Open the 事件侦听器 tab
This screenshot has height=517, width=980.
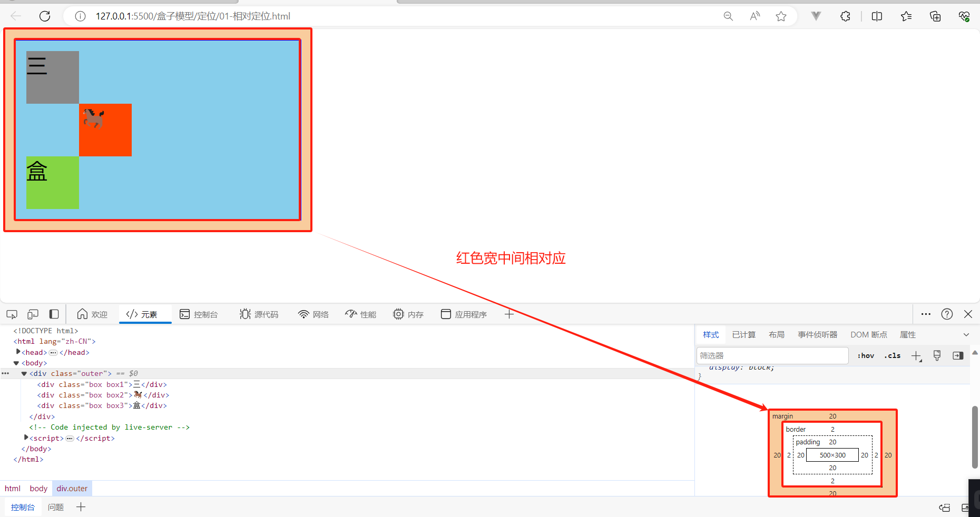point(817,335)
